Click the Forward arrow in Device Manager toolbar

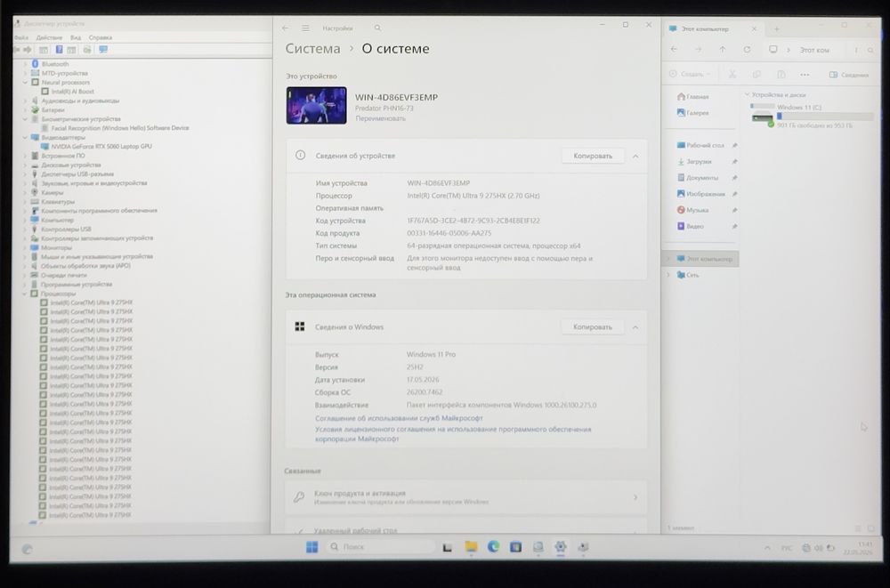(28, 50)
